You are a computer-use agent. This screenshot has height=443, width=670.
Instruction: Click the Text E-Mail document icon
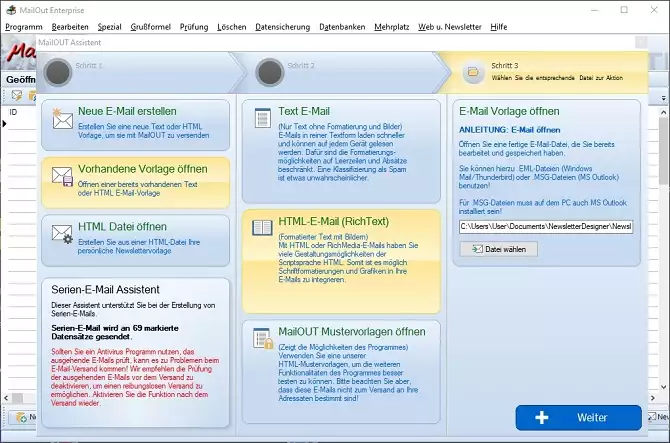pos(263,117)
